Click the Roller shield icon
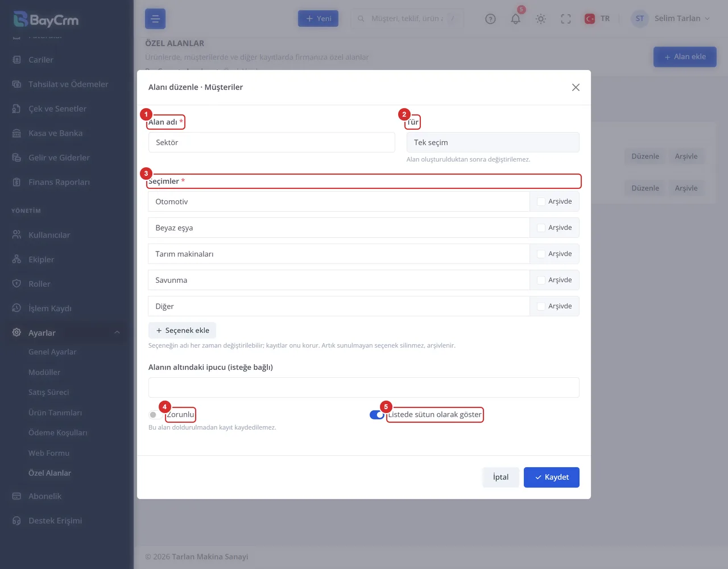The image size is (728, 569). coord(16,284)
